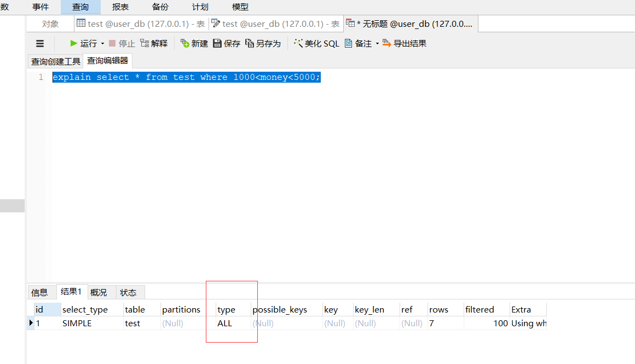Click the Stop (停止) button
Screen dimensions: 635x364
(122, 43)
